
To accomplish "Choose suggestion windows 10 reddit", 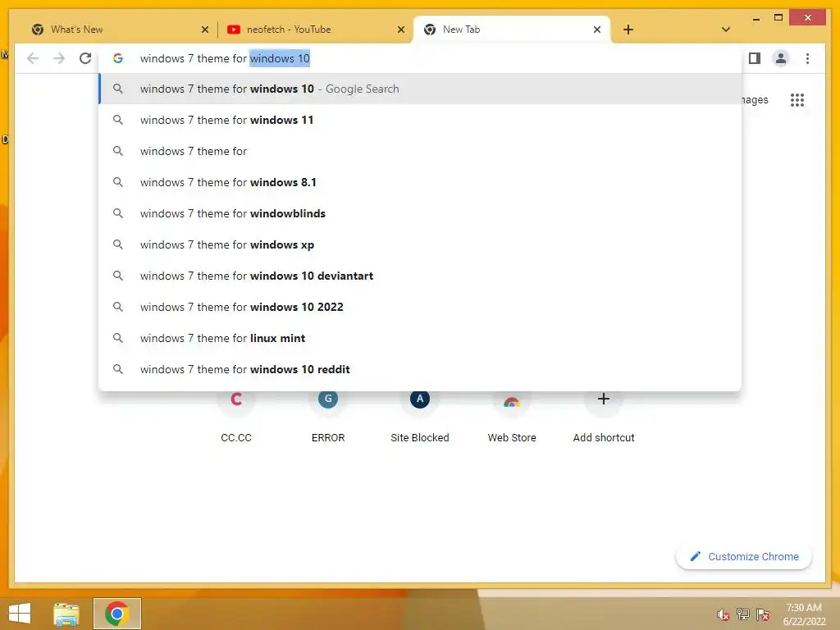I will point(421,369).
